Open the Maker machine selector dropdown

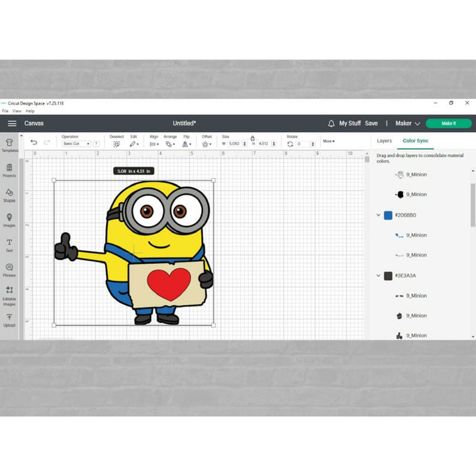pyautogui.click(x=408, y=123)
